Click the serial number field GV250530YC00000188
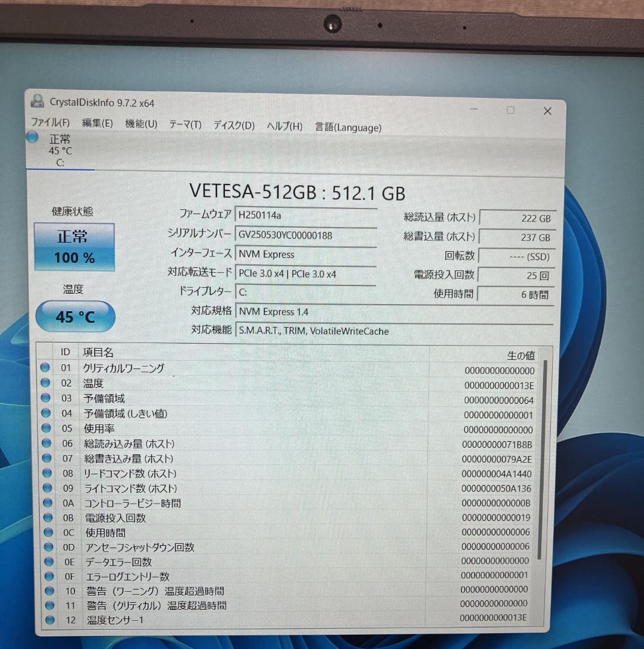Image resolution: width=644 pixels, height=649 pixels. click(306, 234)
